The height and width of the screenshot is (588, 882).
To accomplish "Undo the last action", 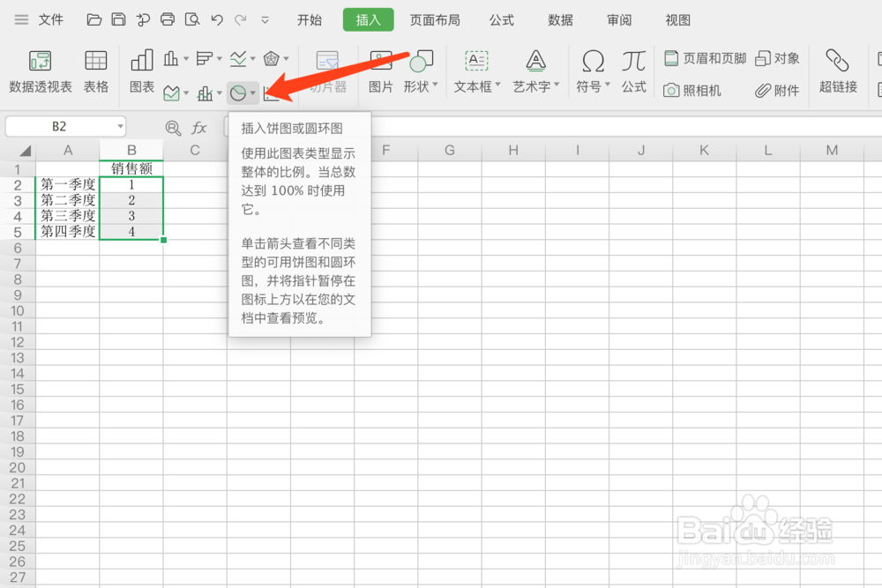I will click(217, 20).
